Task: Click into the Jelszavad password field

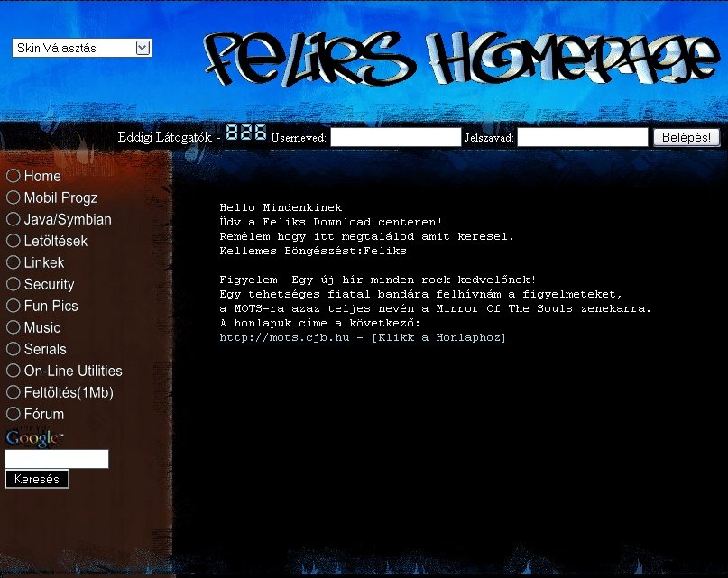Action: tap(582, 137)
